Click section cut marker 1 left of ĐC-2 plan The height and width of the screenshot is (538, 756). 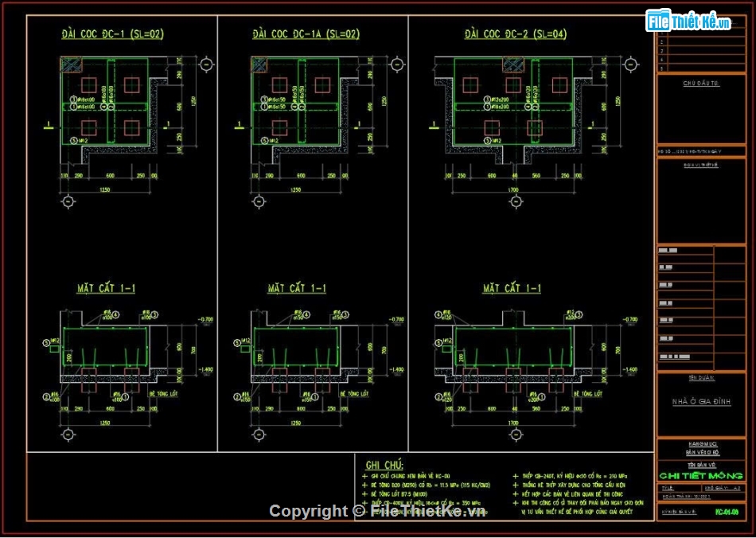coord(432,123)
